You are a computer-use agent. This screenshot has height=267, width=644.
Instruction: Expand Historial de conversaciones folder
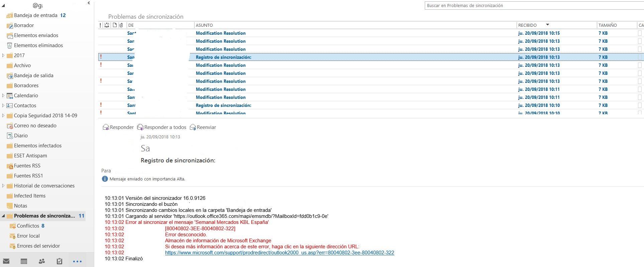point(3,186)
